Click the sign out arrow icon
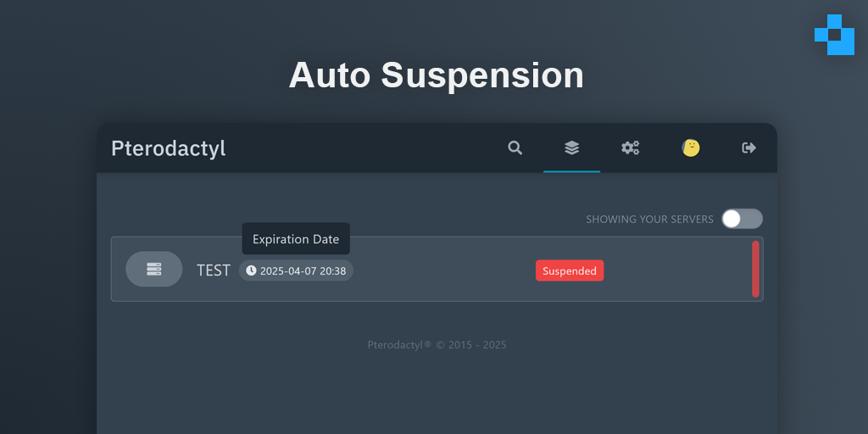This screenshot has height=434, width=868. pyautogui.click(x=748, y=147)
